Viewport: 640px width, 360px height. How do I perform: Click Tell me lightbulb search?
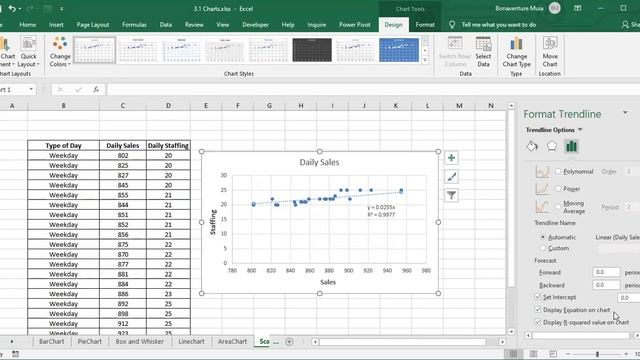click(x=452, y=24)
